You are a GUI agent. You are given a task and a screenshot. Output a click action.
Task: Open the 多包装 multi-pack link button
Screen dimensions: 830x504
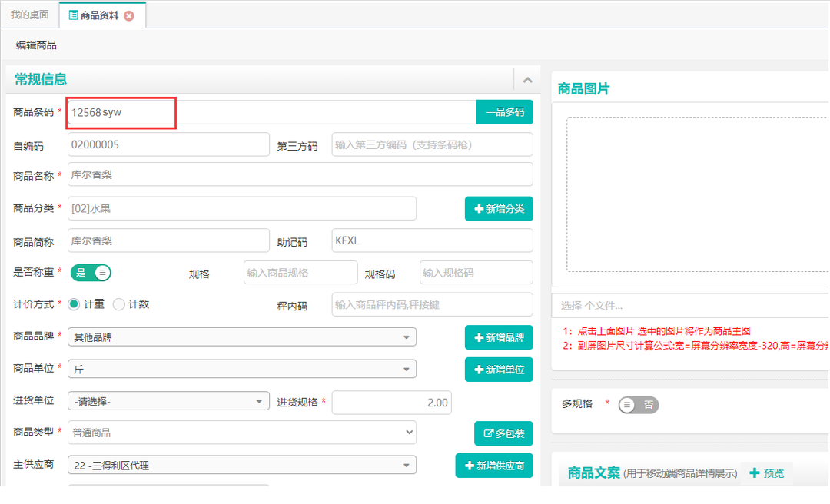coord(503,433)
